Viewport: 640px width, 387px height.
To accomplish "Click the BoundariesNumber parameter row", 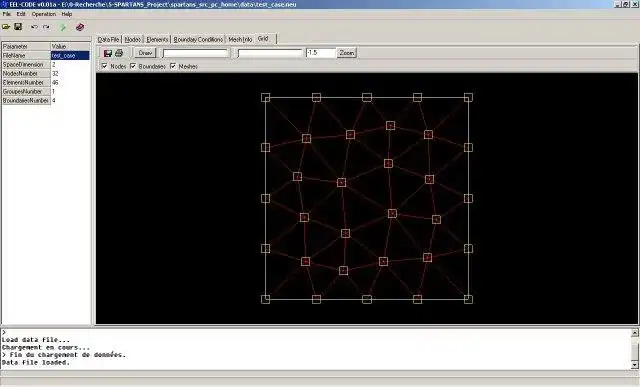I will (46, 100).
